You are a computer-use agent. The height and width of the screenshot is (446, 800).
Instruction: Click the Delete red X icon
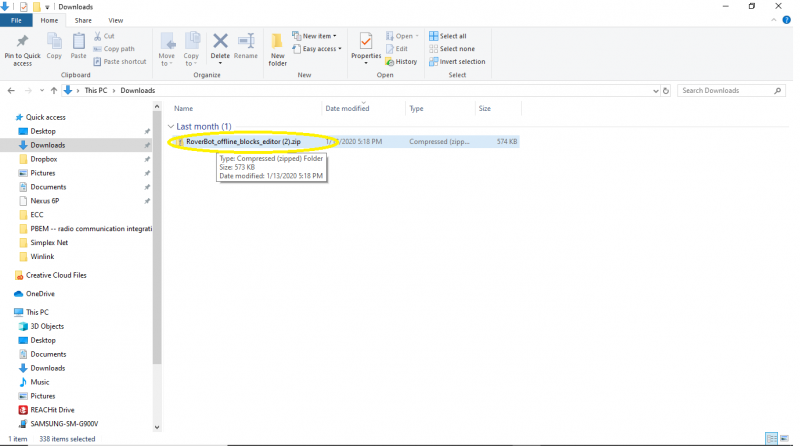click(x=220, y=41)
